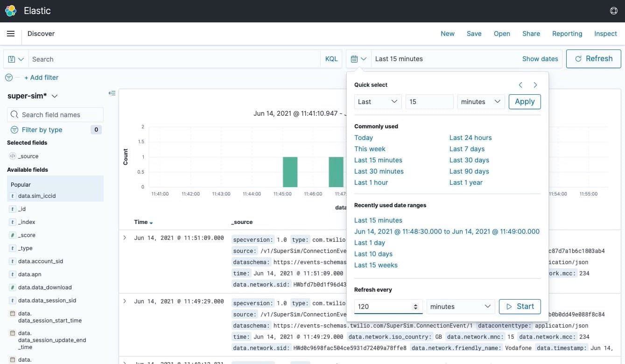This screenshot has width=625, height=364.
Task: Open the quick select minutes unit dropdown
Action: (x=480, y=102)
